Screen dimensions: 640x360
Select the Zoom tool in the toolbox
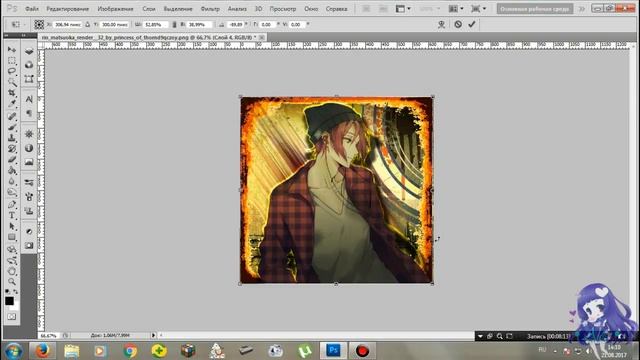11,282
